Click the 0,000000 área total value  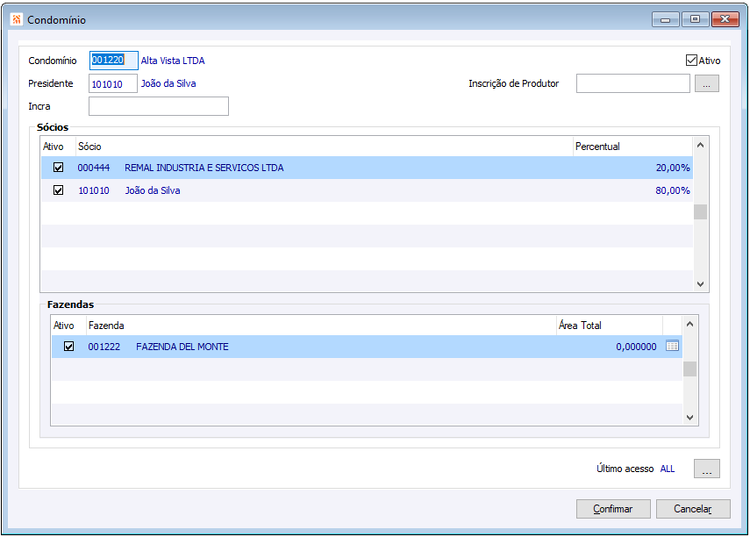click(x=636, y=347)
